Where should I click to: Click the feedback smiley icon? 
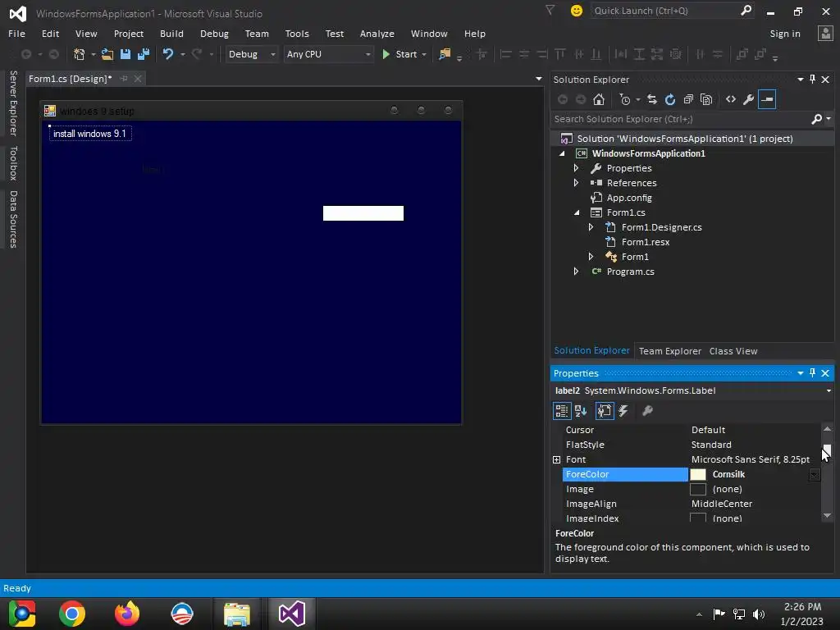click(x=577, y=11)
